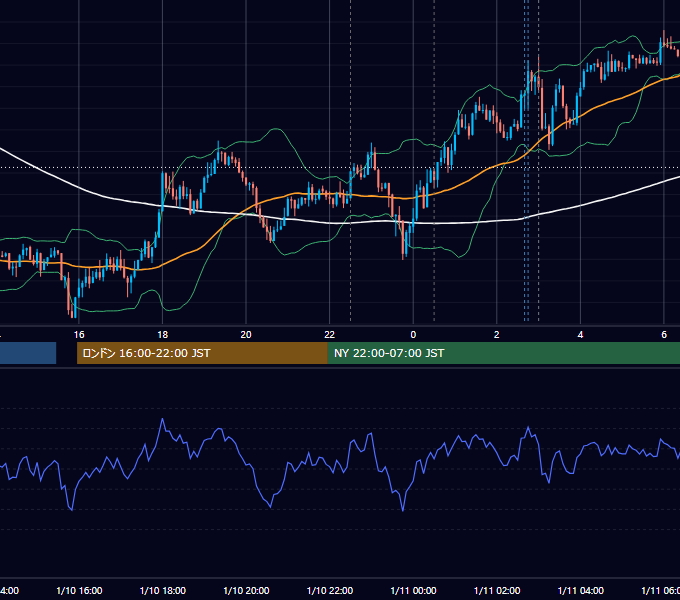This screenshot has height=600, width=680.
Task: Click the 1/10 18:00 date label
Action: coord(163,591)
